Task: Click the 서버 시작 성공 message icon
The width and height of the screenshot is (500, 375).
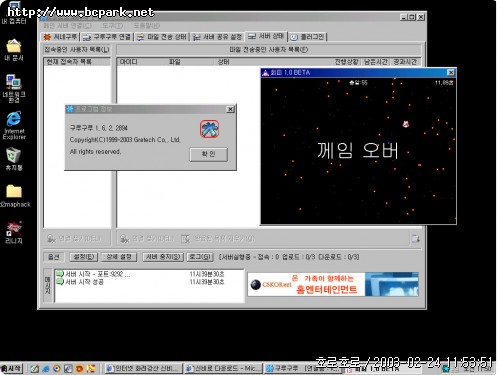Action: 60,282
